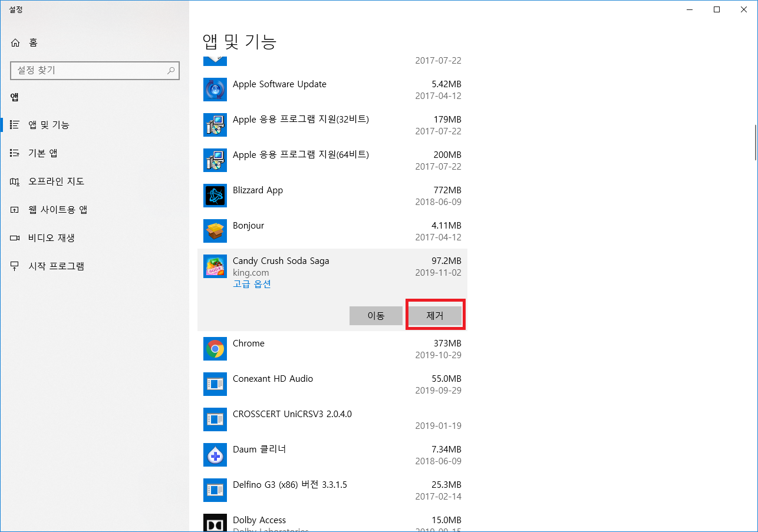Image resolution: width=758 pixels, height=532 pixels.
Task: Click the 97.2MB size value
Action: click(x=446, y=261)
